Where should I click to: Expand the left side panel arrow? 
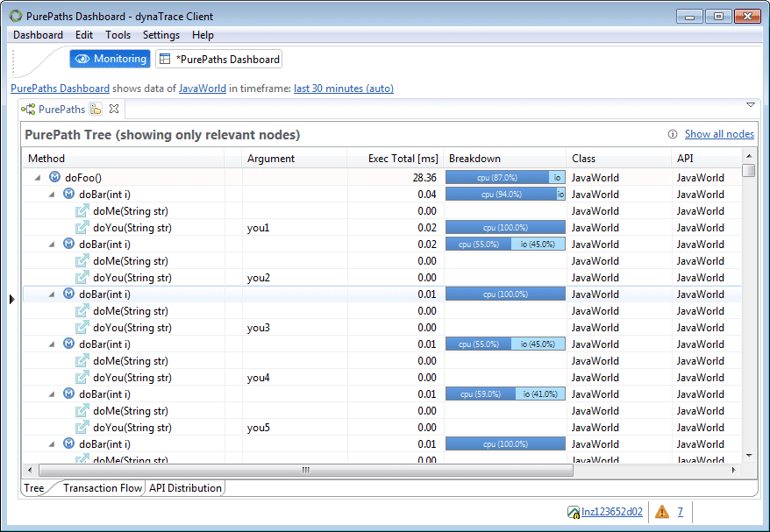(x=12, y=299)
